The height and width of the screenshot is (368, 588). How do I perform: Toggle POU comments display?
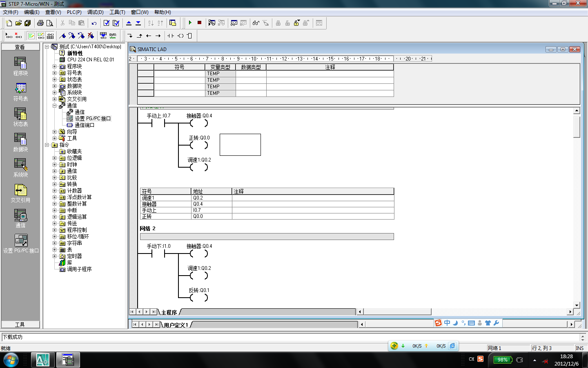click(x=31, y=36)
